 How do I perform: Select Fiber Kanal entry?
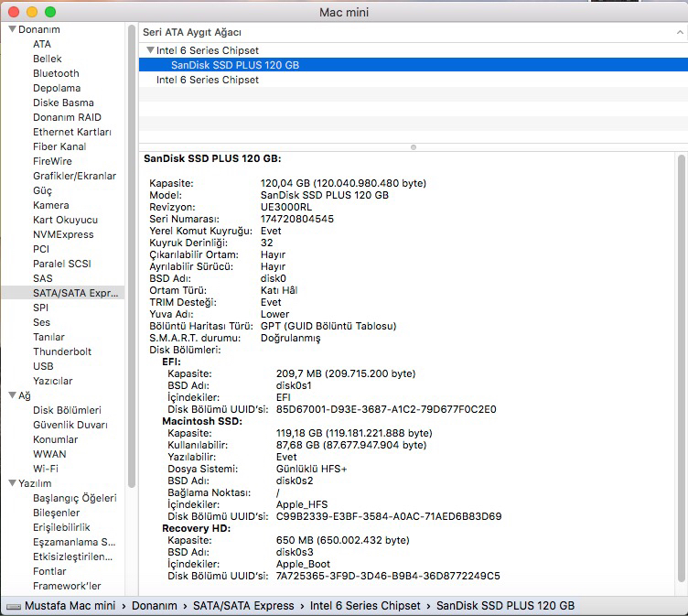pos(59,146)
